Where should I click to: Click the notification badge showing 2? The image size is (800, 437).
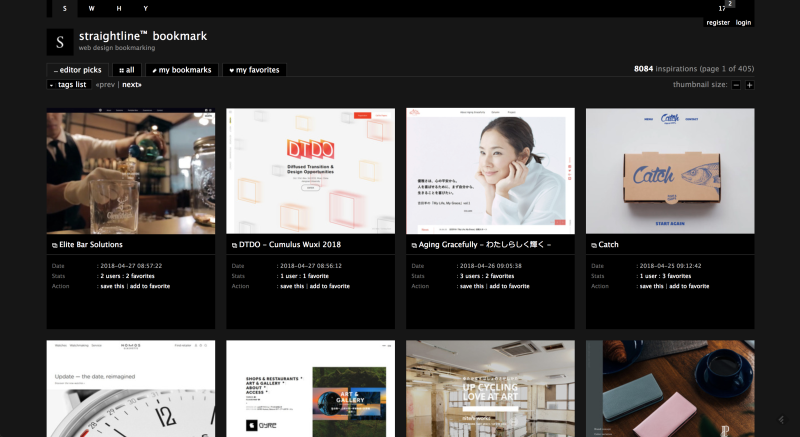coord(730,4)
